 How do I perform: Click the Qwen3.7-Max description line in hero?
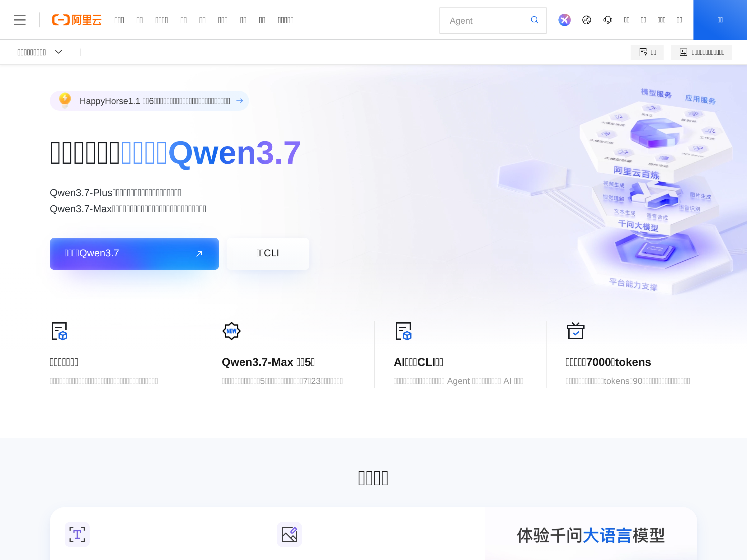point(128,209)
